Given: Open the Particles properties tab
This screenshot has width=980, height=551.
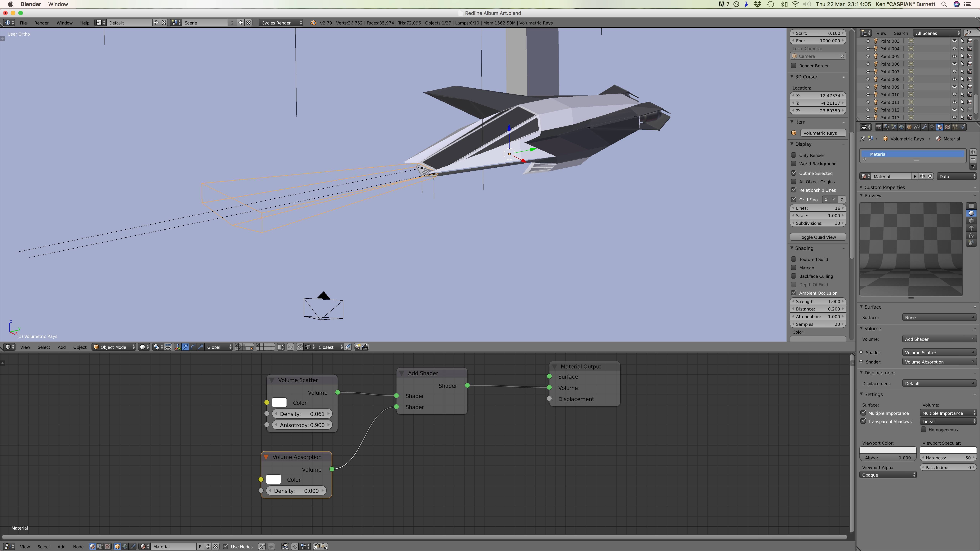Looking at the screenshot, I should tap(955, 127).
